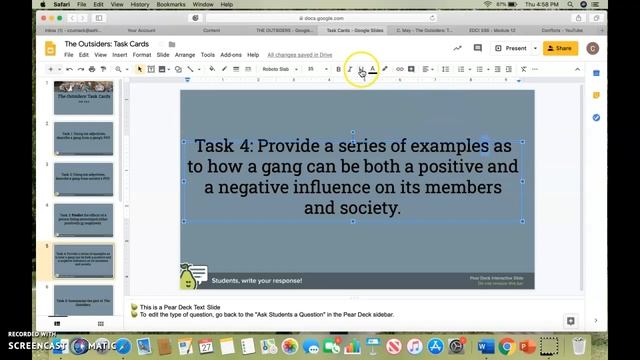Choose the Select cursor tool

tap(140, 69)
